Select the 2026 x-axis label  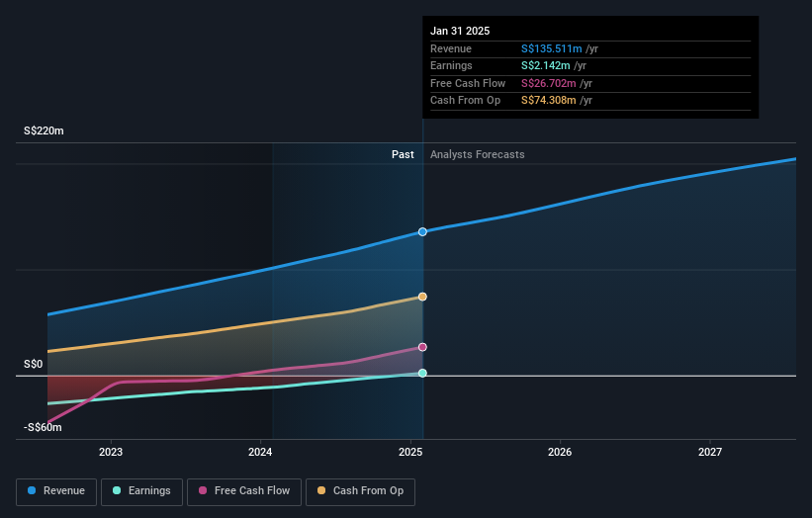click(x=560, y=452)
